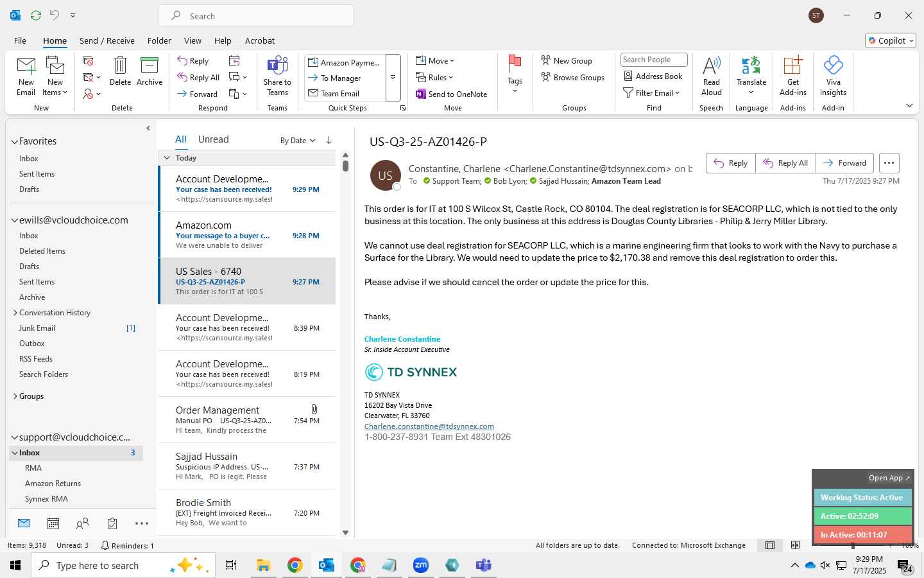Expand the Groups section

coord(15,396)
